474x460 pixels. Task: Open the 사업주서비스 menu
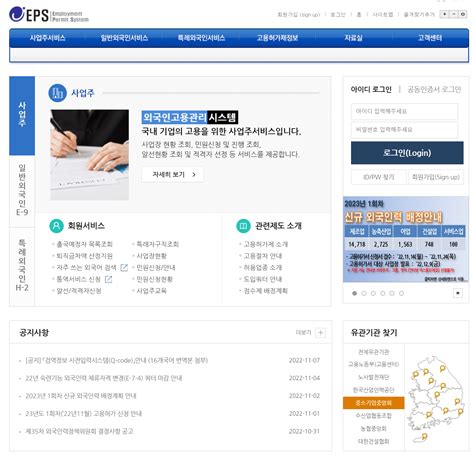pyautogui.click(x=47, y=38)
